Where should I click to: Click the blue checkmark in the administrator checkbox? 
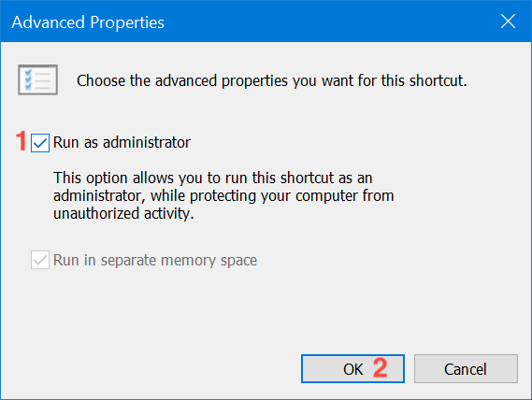coord(40,143)
